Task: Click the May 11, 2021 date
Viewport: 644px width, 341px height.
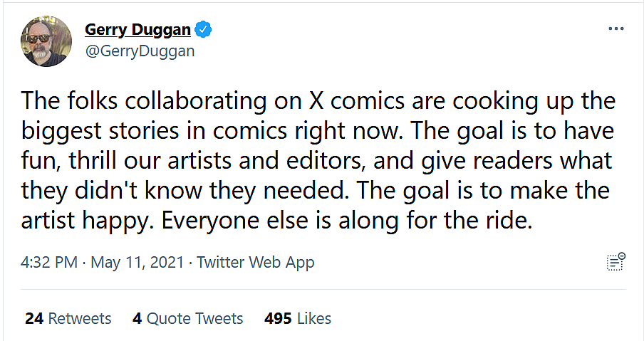Action: point(137,262)
